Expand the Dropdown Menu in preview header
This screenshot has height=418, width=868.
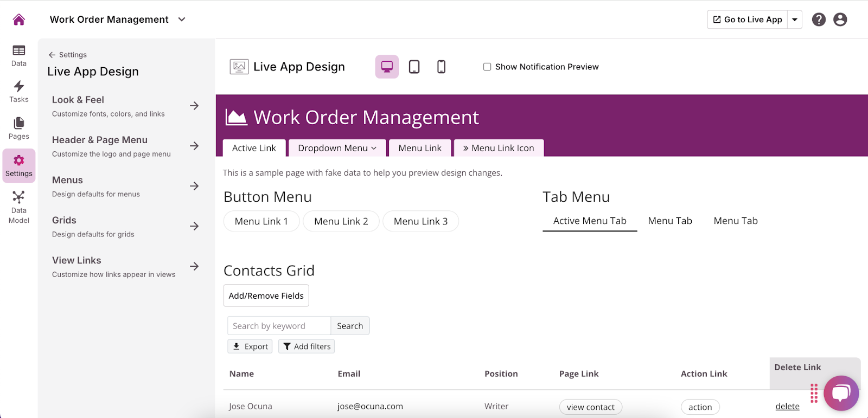[x=337, y=148]
